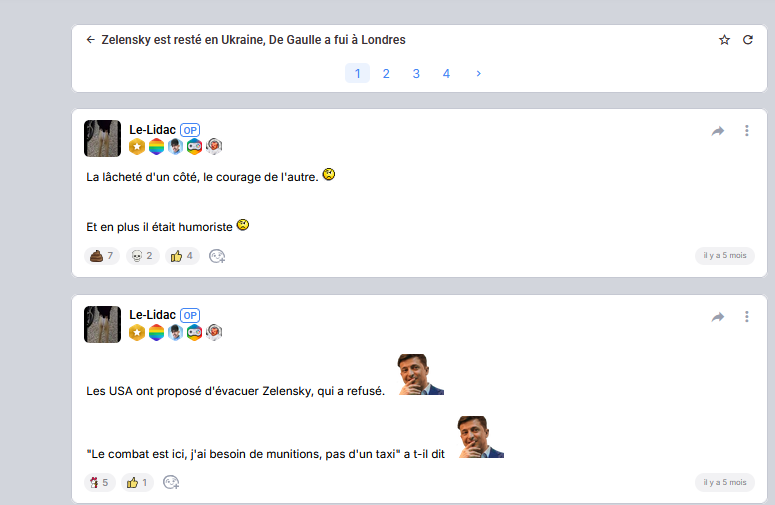Toggle the poop reaction with 7 votes
This screenshot has height=505, width=775.
(x=102, y=256)
